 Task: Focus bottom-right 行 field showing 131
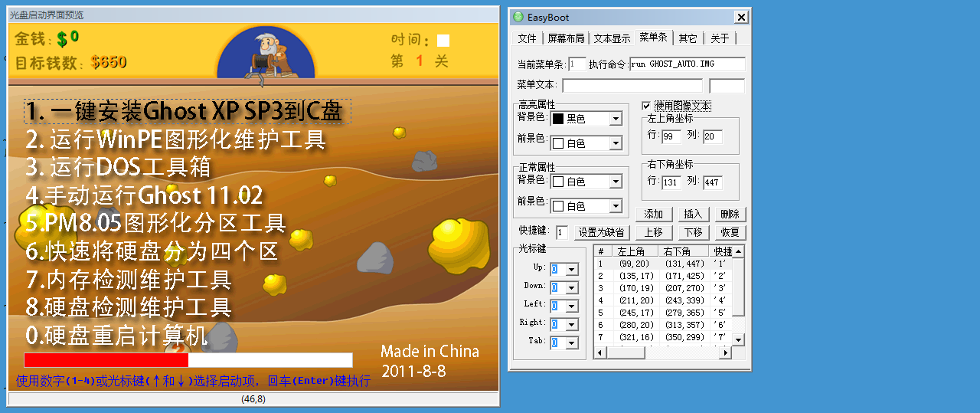(671, 182)
